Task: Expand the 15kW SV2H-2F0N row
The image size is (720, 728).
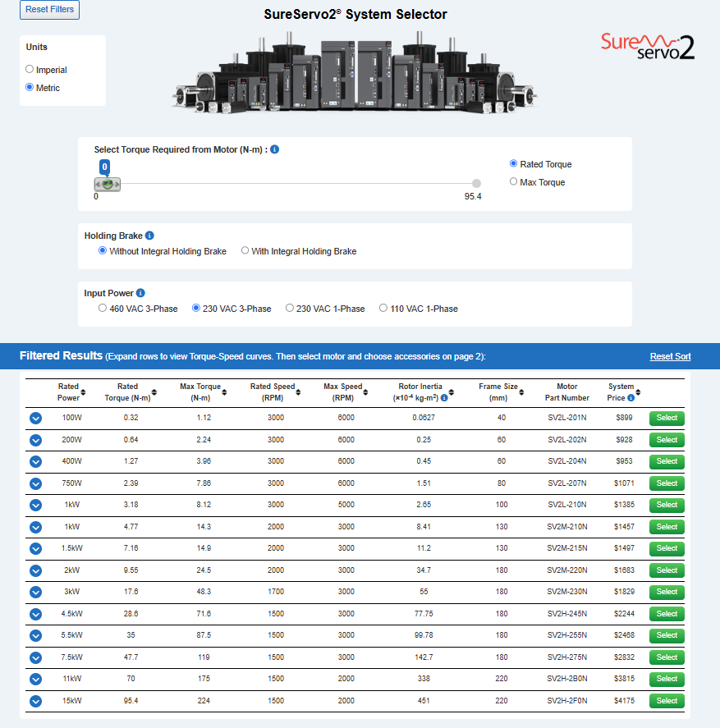Action: (x=35, y=701)
